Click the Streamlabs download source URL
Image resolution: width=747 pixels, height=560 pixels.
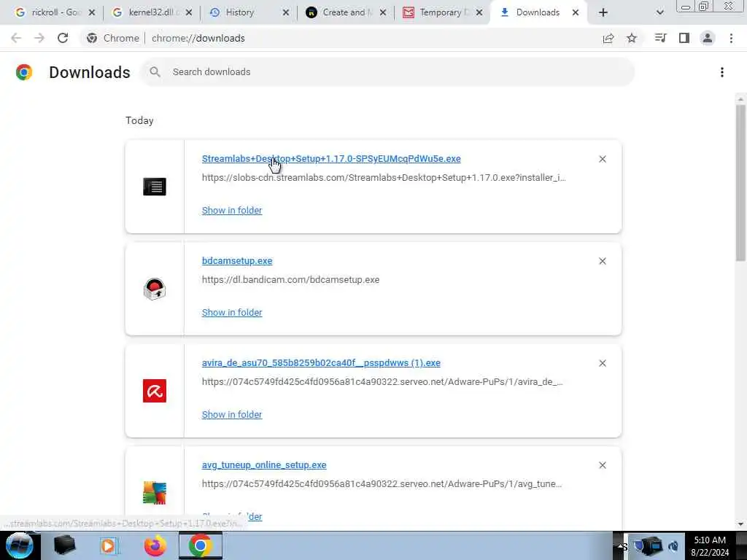pos(384,178)
